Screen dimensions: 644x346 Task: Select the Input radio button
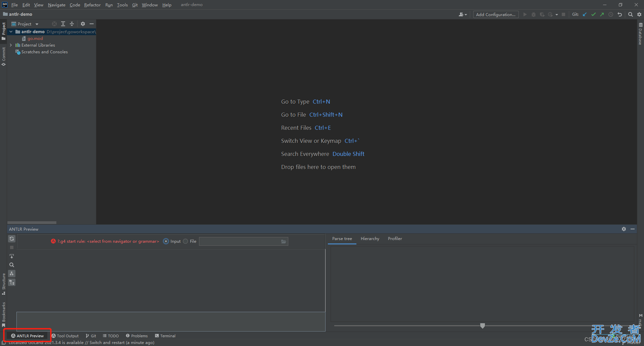click(x=166, y=241)
